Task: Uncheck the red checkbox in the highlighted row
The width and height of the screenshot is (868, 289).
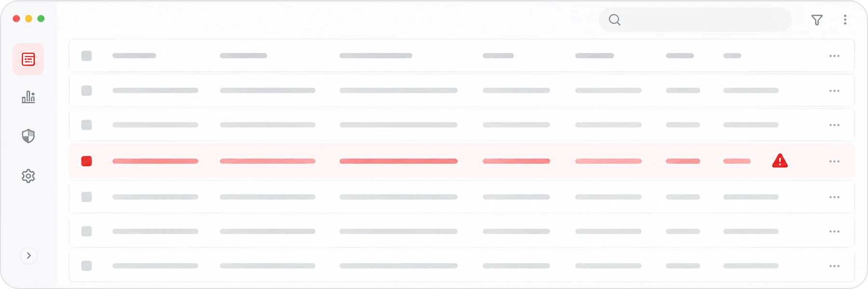Action: click(x=87, y=161)
